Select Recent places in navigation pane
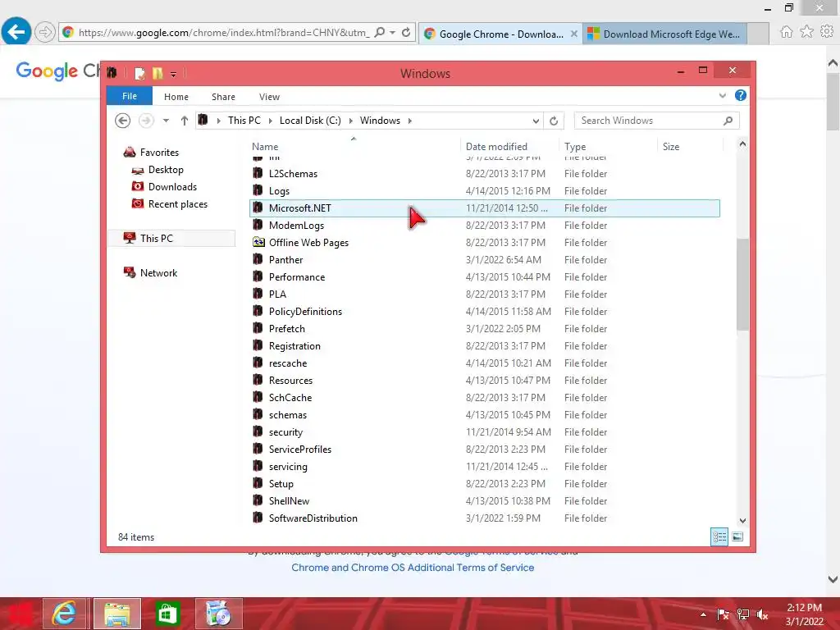Viewport: 840px width, 630px height. [x=177, y=204]
